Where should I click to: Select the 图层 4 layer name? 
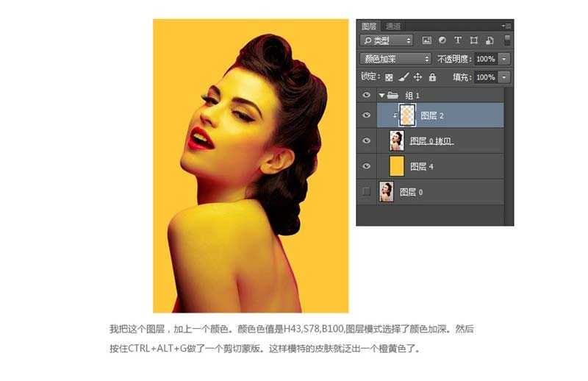pyautogui.click(x=422, y=166)
